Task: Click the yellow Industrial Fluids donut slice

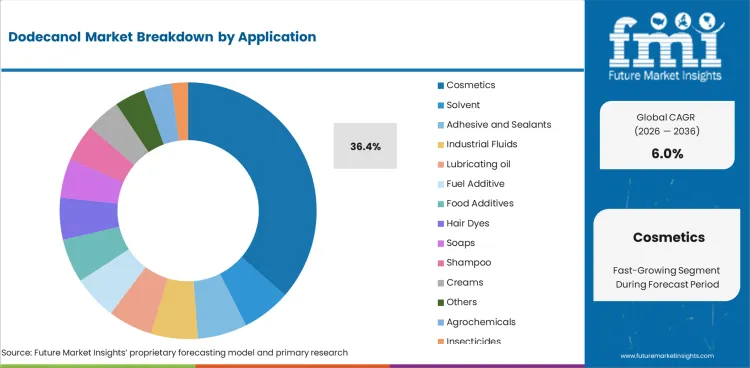Action: point(175,309)
